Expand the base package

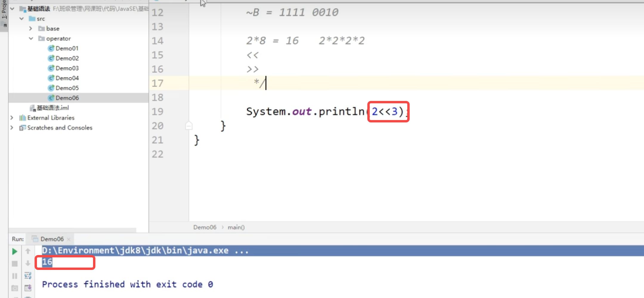click(31, 28)
